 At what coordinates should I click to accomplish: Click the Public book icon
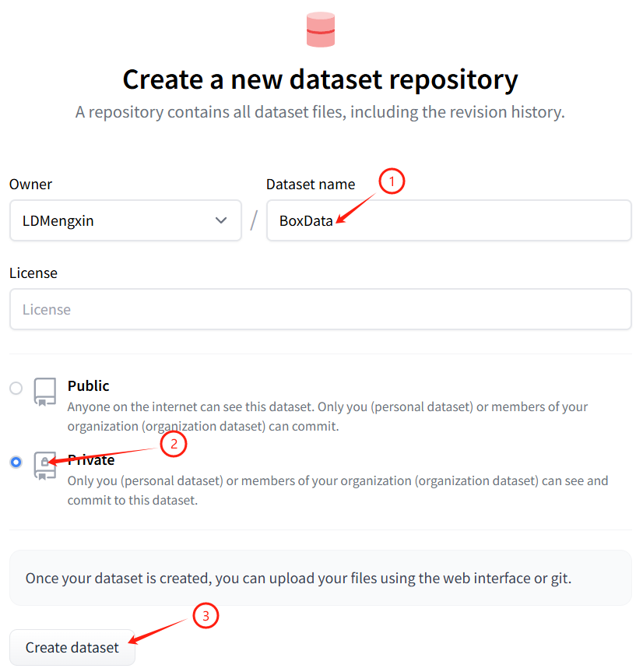pos(45,392)
